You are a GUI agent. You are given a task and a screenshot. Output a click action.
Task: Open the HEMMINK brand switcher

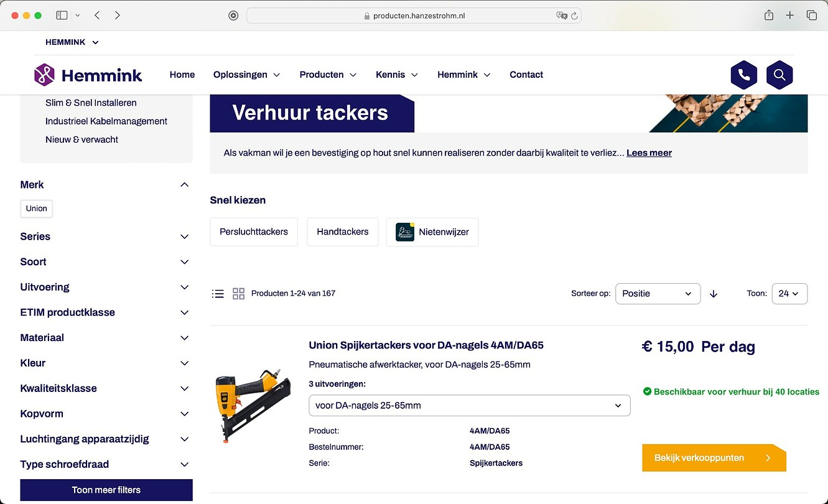pos(72,42)
